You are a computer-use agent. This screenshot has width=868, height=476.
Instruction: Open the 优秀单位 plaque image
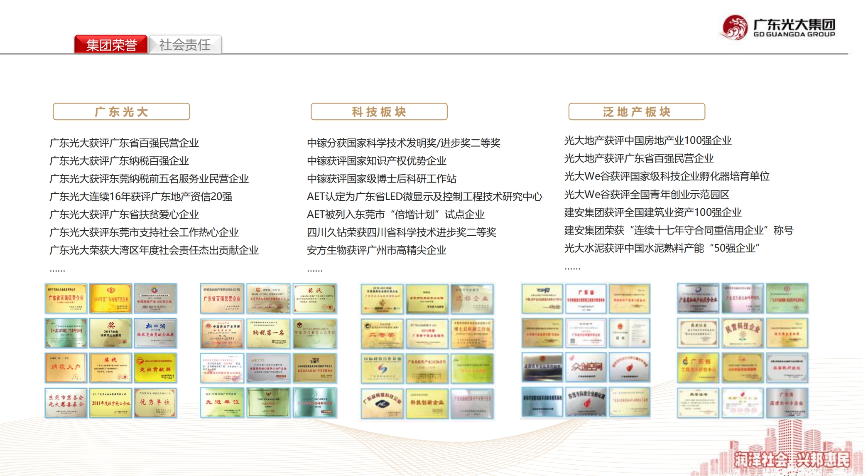pyautogui.click(x=155, y=402)
